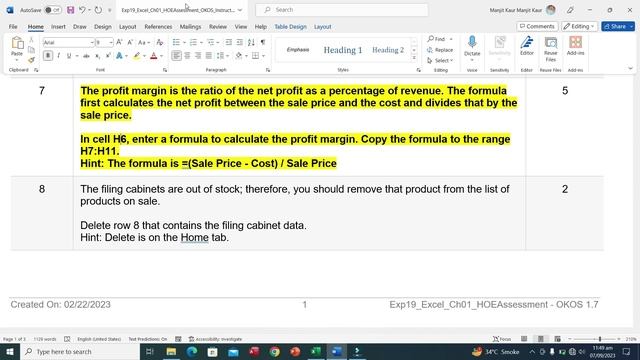640x360 pixels.
Task: Apply red font color
Action: (154, 56)
